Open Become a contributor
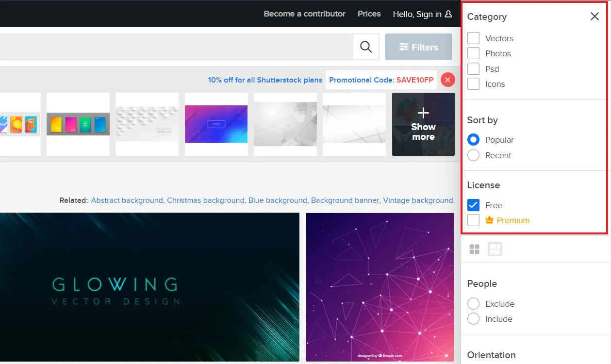Image resolution: width=611 pixels, height=364 pixels. pos(305,14)
